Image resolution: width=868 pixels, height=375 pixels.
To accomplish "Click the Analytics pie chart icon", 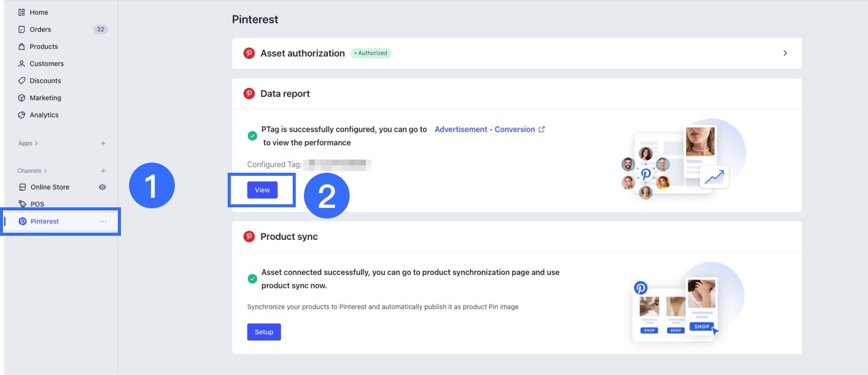I will 21,115.
